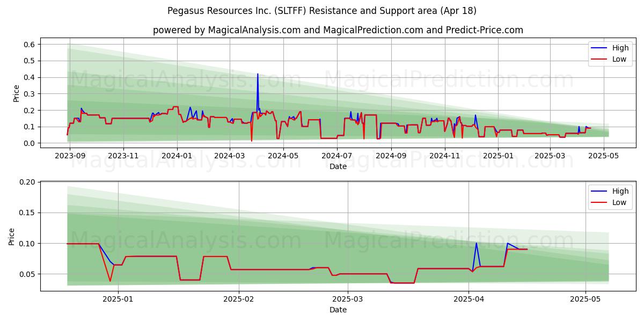Click the 'Date' axis label under the top chart

click(x=338, y=166)
